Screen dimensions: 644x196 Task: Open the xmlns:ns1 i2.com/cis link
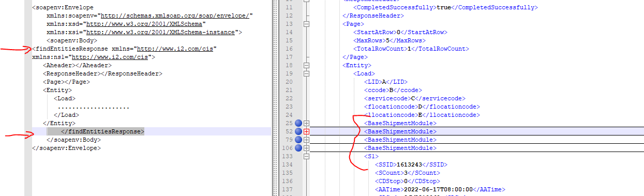(110, 57)
